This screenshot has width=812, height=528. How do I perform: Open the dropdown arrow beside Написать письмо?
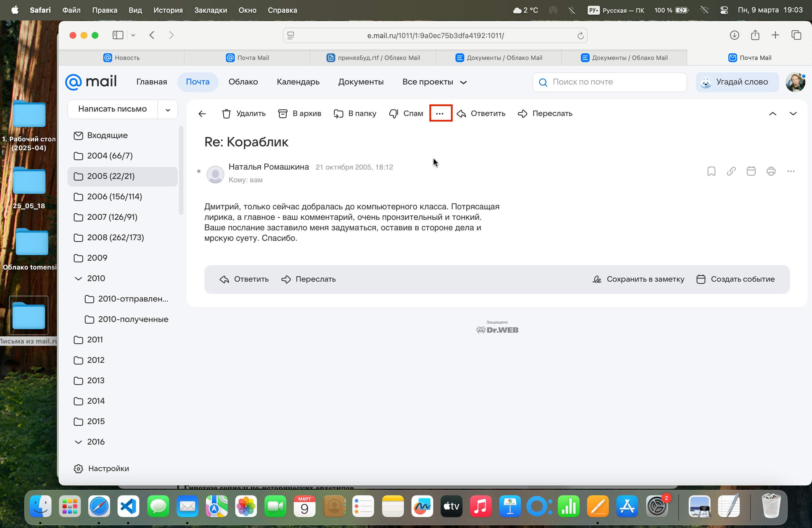point(168,110)
